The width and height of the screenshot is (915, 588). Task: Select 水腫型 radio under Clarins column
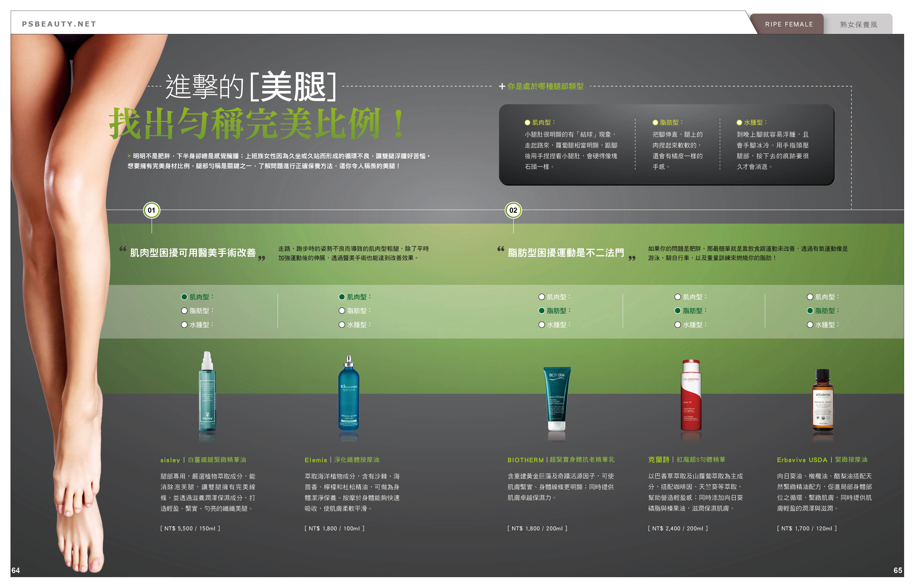(677, 325)
